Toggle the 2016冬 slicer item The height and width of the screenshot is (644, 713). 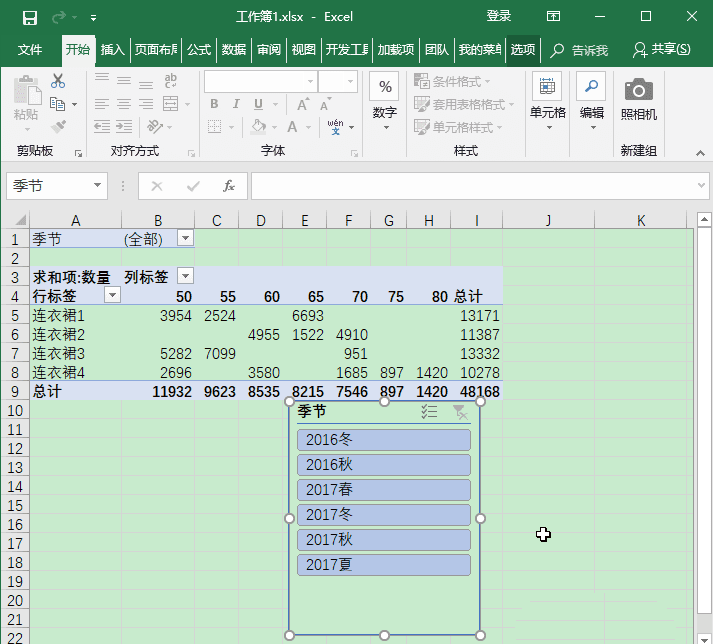pos(383,440)
